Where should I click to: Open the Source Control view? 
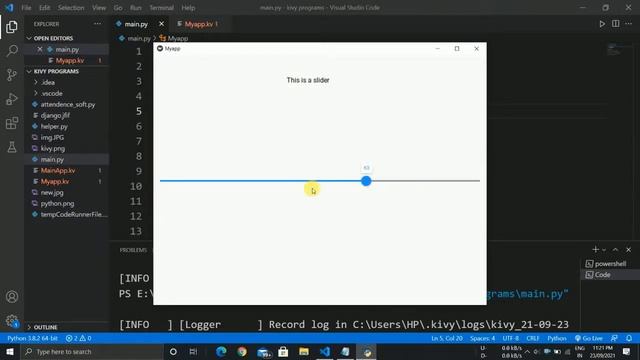pyautogui.click(x=12, y=75)
